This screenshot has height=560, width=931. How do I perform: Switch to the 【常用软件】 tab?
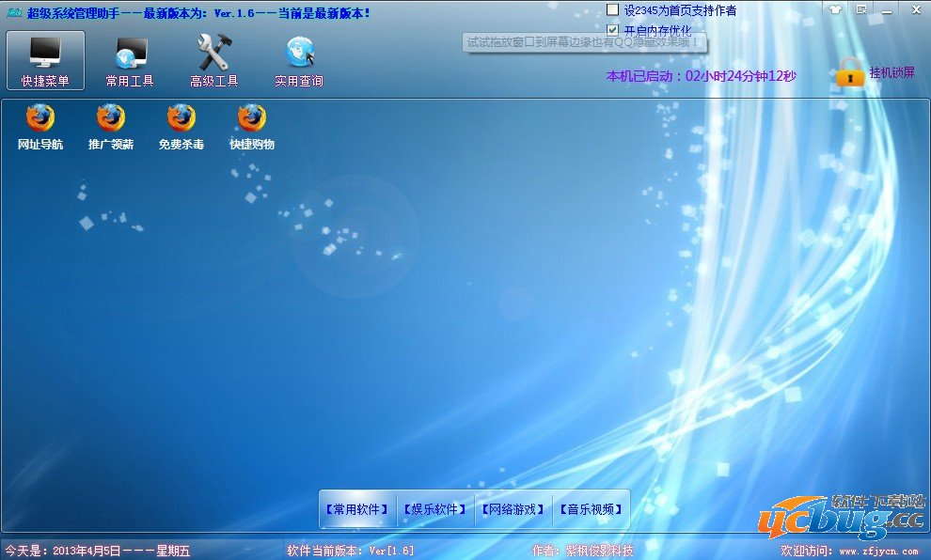(357, 510)
